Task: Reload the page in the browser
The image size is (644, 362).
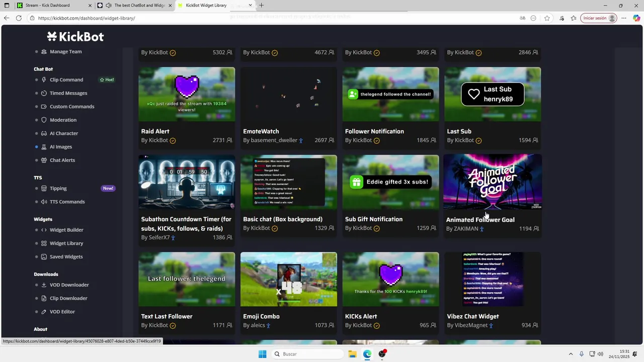Action: pos(19,18)
